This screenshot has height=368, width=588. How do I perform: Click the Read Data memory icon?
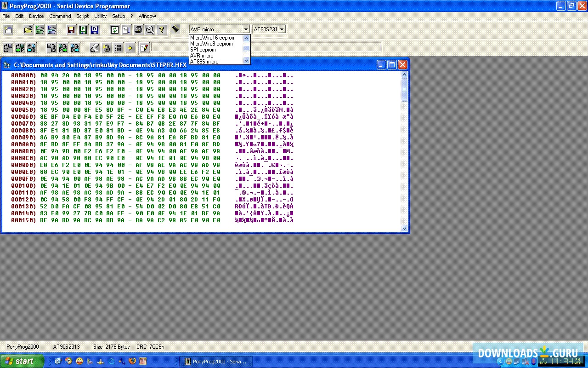[31, 47]
